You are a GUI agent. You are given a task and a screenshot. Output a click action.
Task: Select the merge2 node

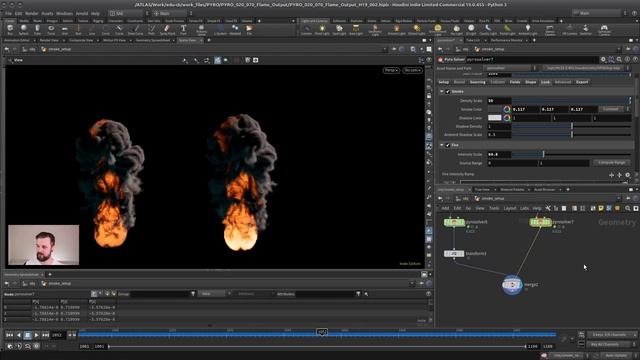click(512, 285)
